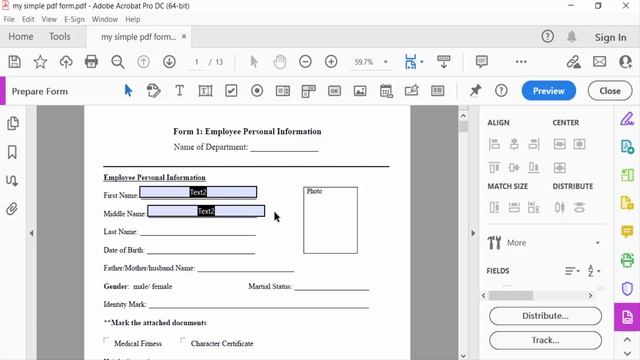Select the Add Text tool
640x360 pixels.
pyautogui.click(x=179, y=91)
